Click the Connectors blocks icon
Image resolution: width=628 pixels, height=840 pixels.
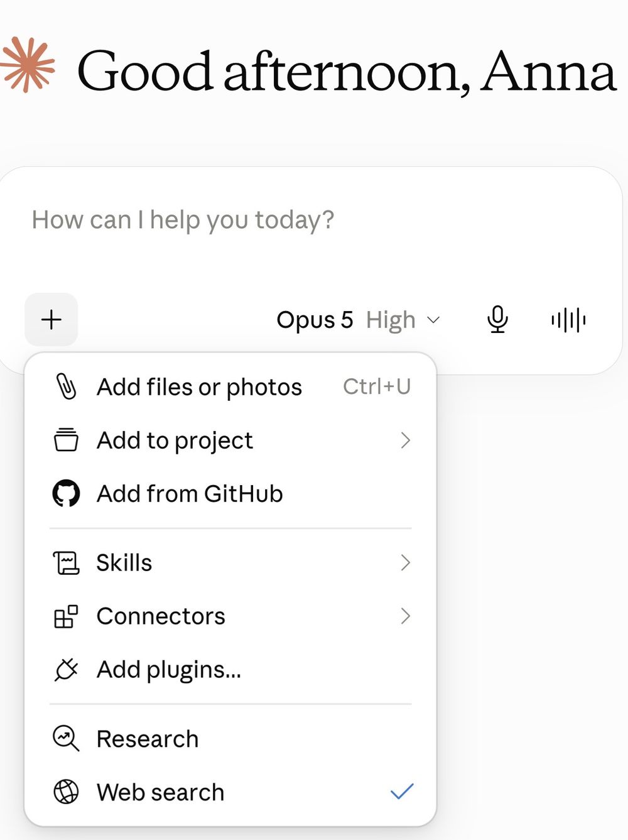66,616
